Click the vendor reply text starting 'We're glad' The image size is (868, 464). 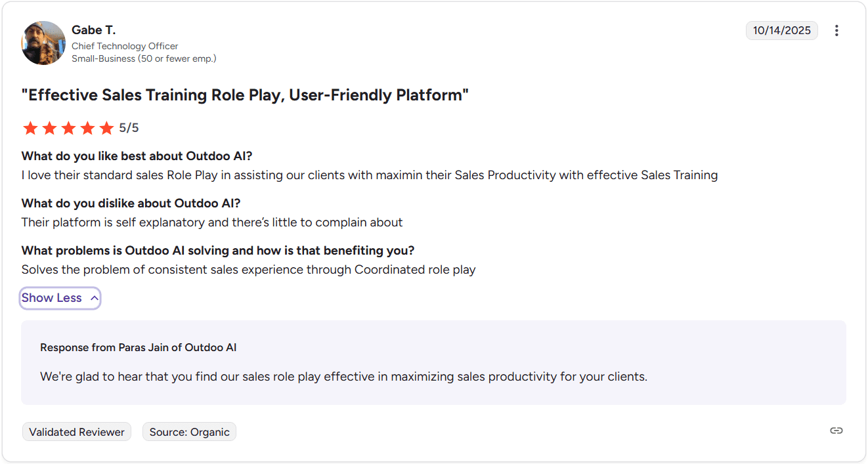pyautogui.click(x=343, y=377)
